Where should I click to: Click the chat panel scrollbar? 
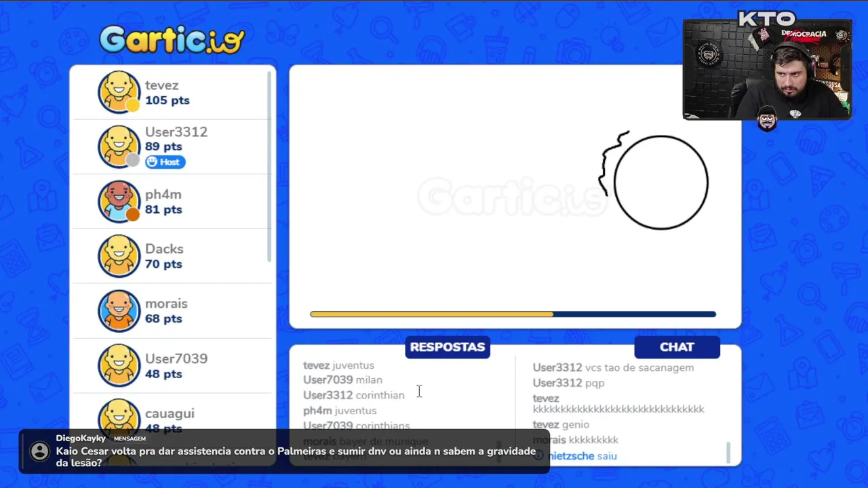pyautogui.click(x=729, y=452)
